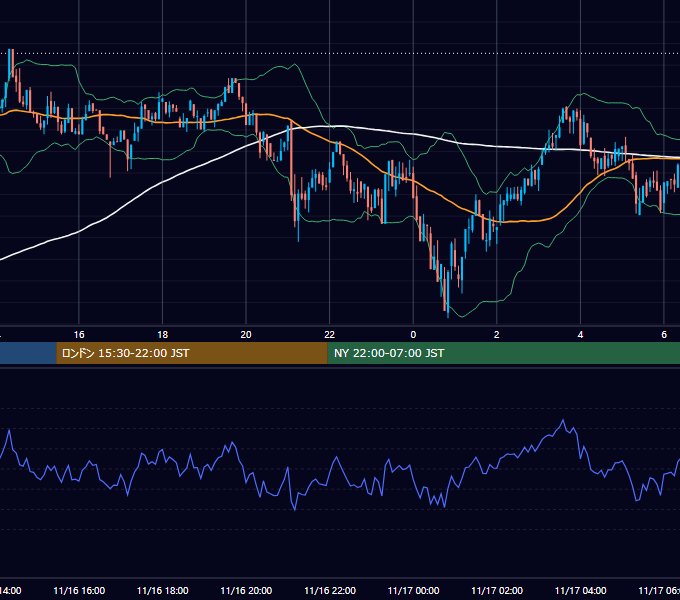
Task: Click the 11/17 04:00 date label
Action: pos(580,591)
